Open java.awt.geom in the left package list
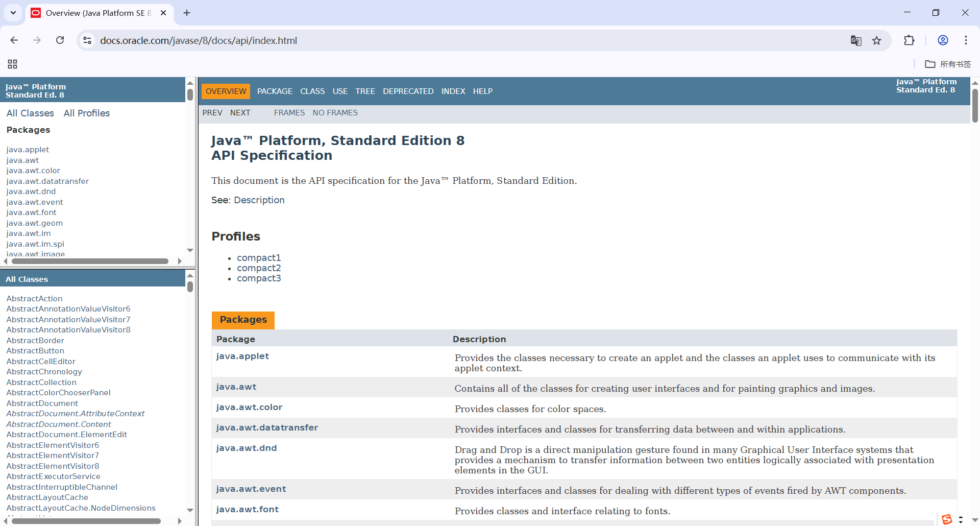The height and width of the screenshot is (526, 980). tap(35, 223)
